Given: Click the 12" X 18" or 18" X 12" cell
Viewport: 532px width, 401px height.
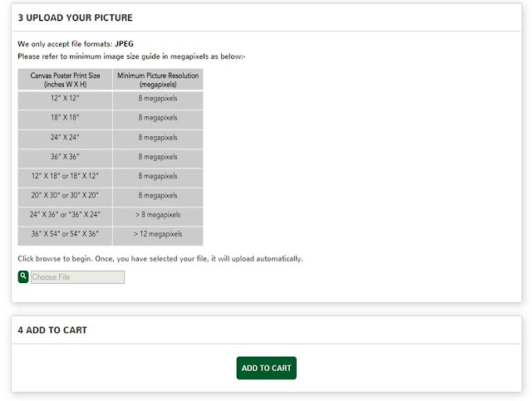Looking at the screenshot, I should click(x=65, y=176).
